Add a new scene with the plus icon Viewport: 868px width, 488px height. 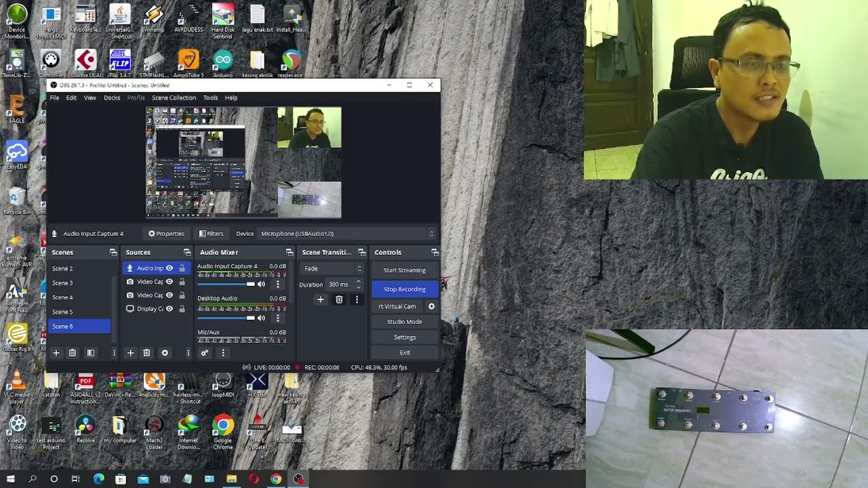(56, 352)
